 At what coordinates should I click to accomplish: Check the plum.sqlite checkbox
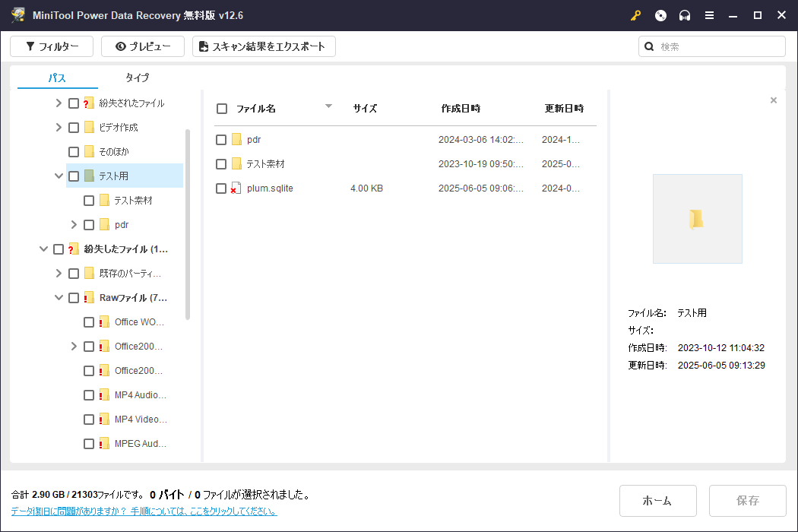[221, 188]
